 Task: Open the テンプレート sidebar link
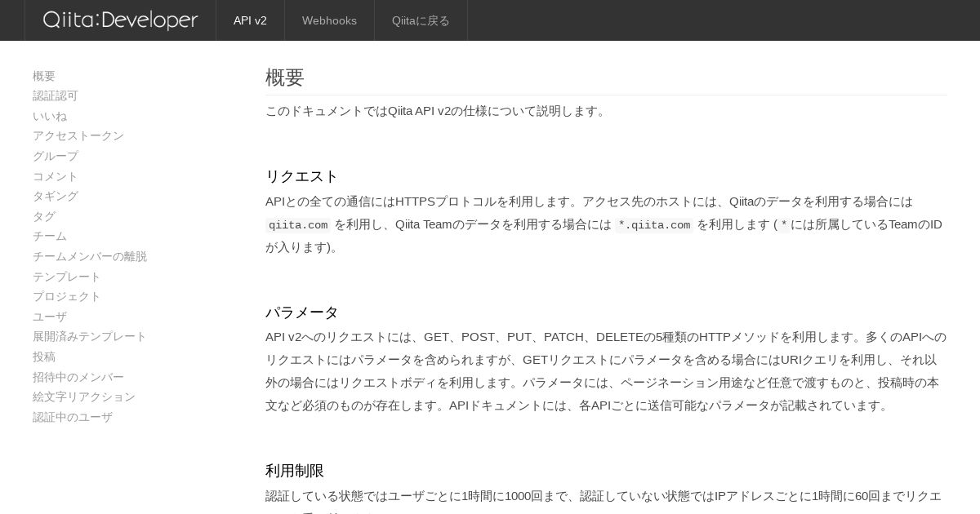pyautogui.click(x=67, y=277)
